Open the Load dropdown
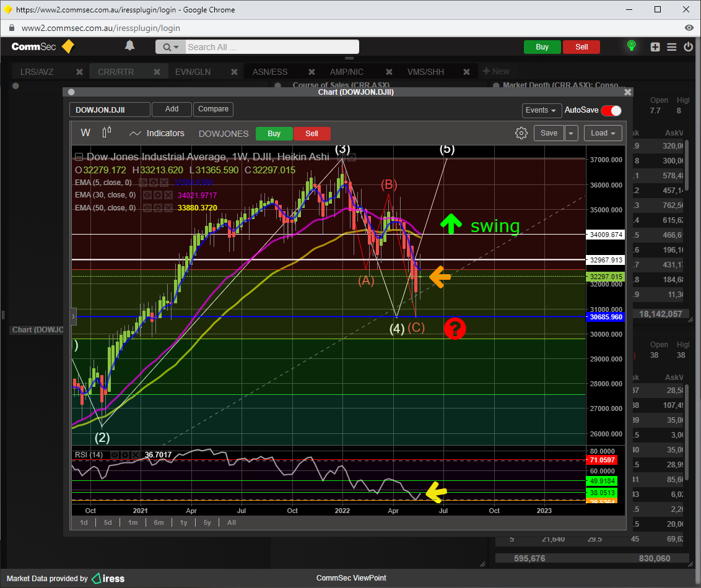 tap(603, 133)
